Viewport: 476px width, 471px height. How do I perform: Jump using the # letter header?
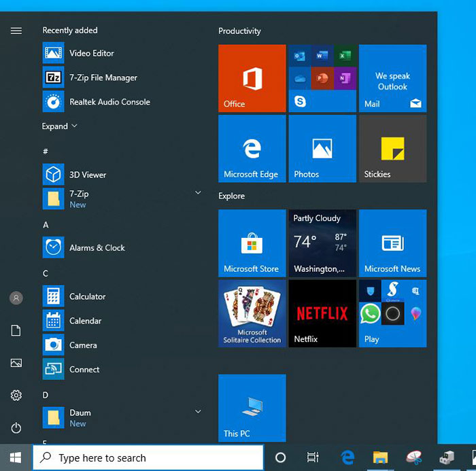click(x=46, y=151)
